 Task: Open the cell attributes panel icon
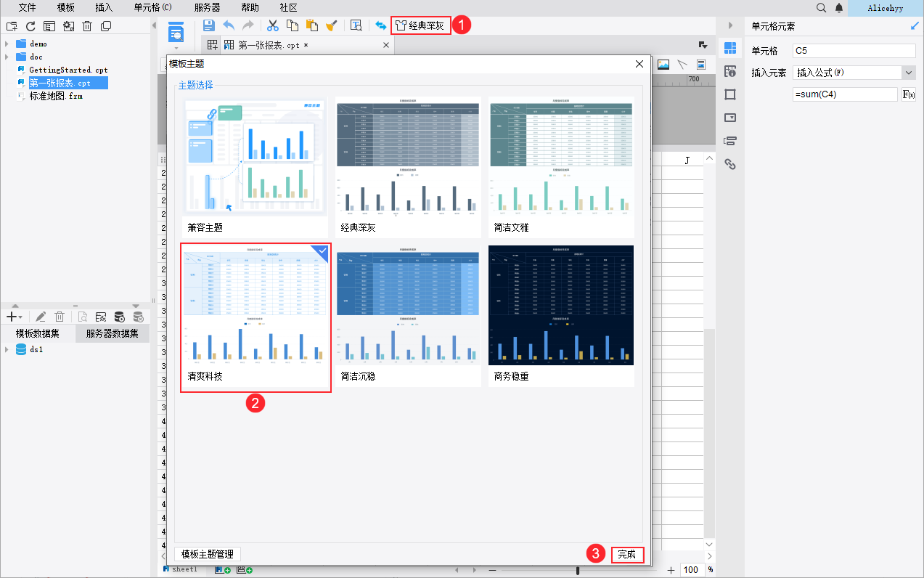[x=730, y=70]
